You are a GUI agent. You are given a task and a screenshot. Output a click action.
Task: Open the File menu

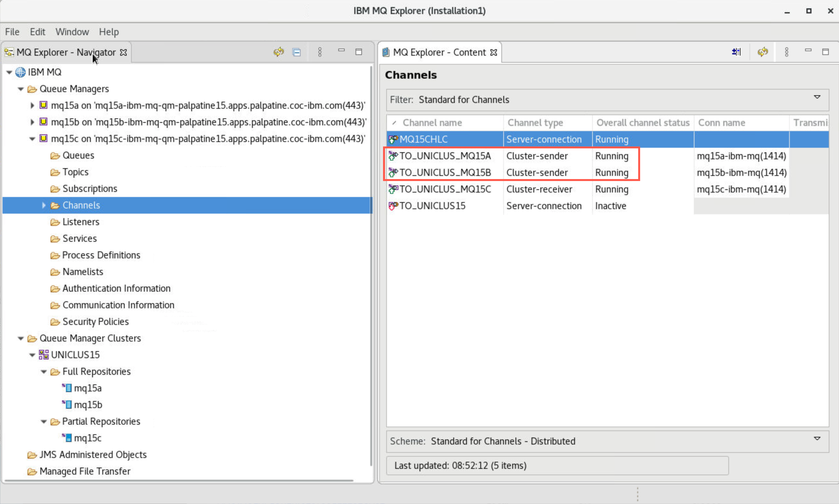12,32
